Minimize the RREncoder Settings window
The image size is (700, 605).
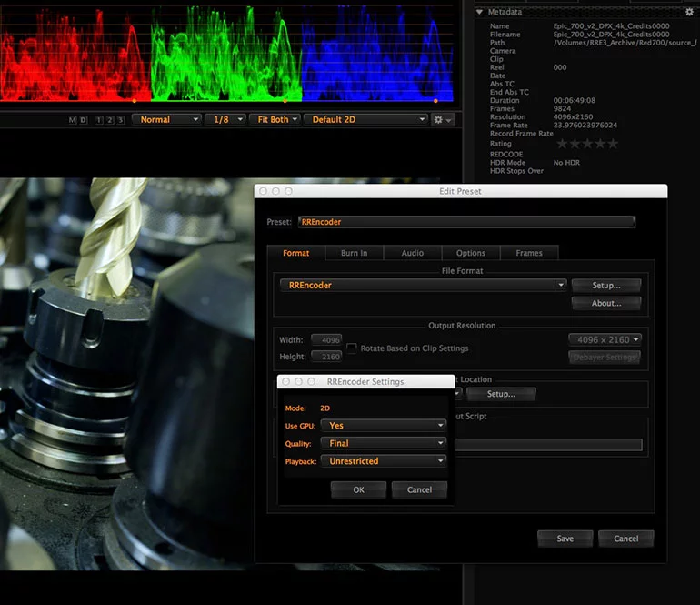[x=299, y=381]
